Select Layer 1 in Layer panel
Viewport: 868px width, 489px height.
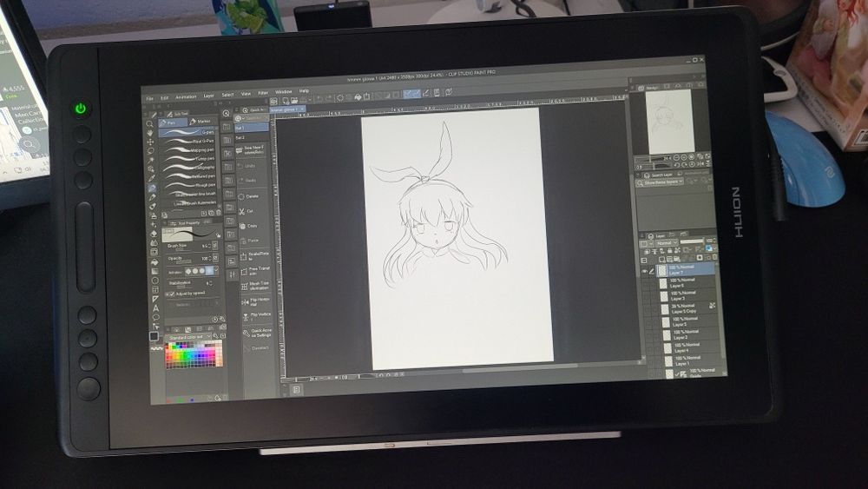pyautogui.click(x=694, y=360)
